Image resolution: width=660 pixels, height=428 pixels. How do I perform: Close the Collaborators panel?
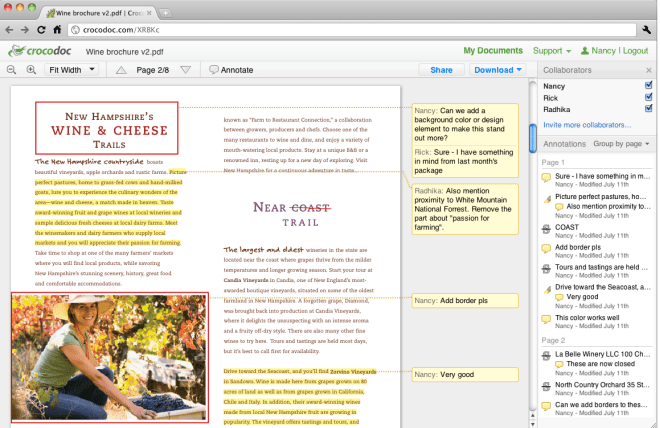click(x=649, y=70)
